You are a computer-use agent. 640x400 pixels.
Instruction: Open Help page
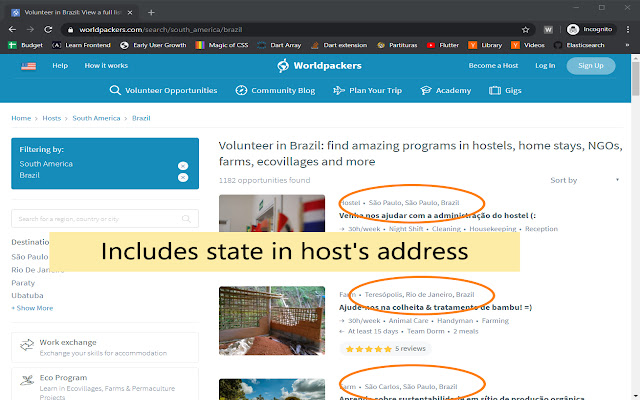[x=60, y=65]
